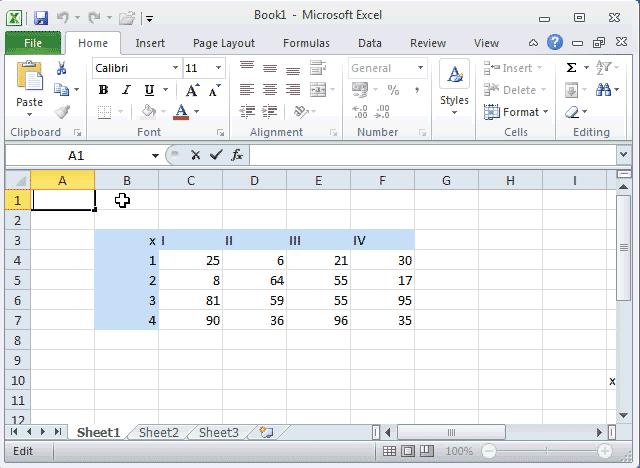Click the AutoSum sigma icon
Viewport: 640px width, 468px height.
572,68
